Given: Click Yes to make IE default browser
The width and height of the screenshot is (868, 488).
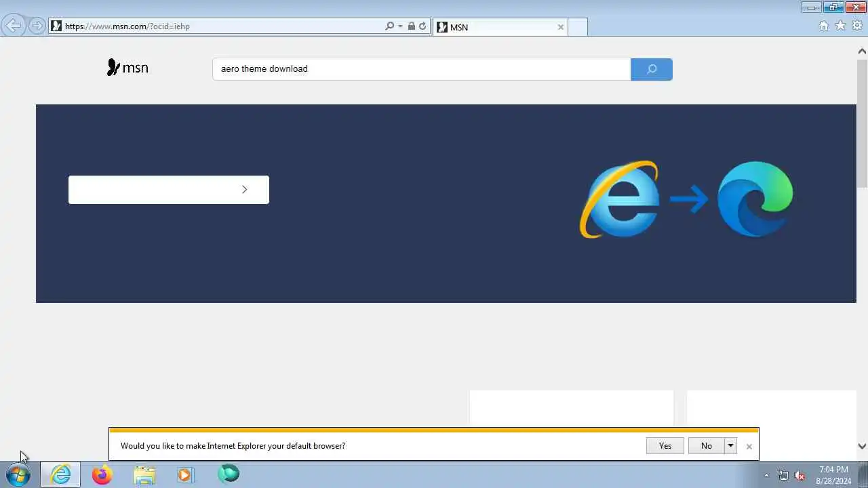Looking at the screenshot, I should pyautogui.click(x=665, y=445).
